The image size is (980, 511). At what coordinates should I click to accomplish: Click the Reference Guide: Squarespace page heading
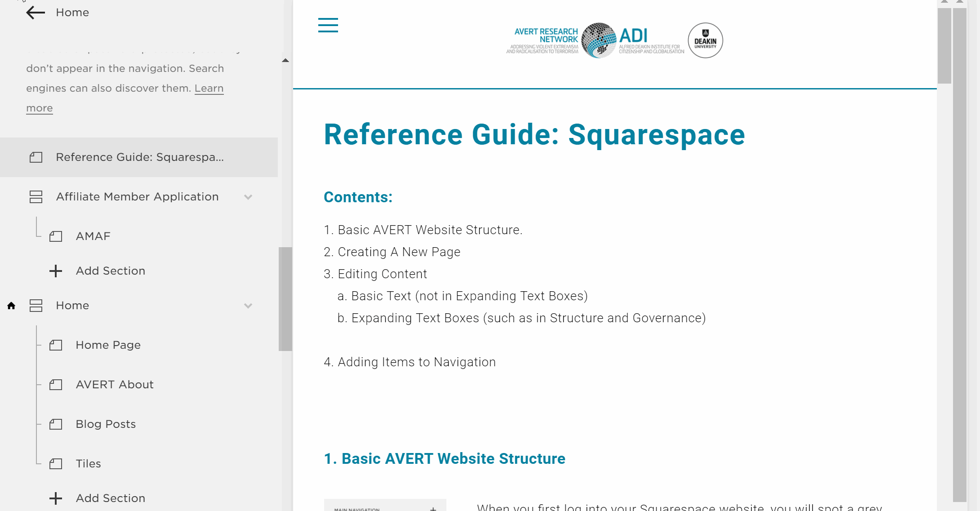pyautogui.click(x=534, y=135)
